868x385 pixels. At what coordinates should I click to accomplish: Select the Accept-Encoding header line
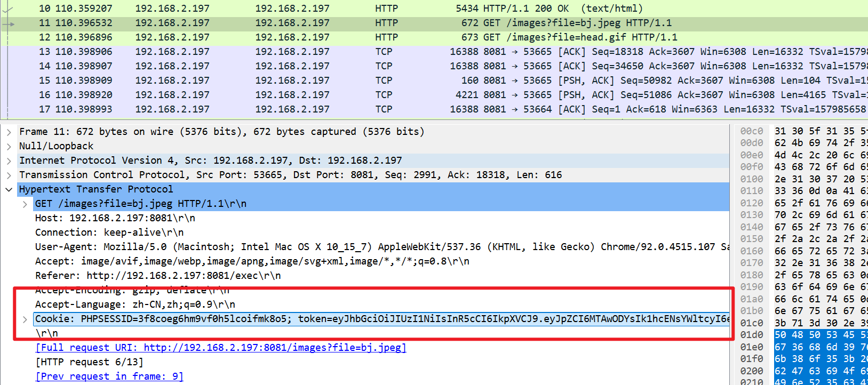pyautogui.click(x=132, y=290)
